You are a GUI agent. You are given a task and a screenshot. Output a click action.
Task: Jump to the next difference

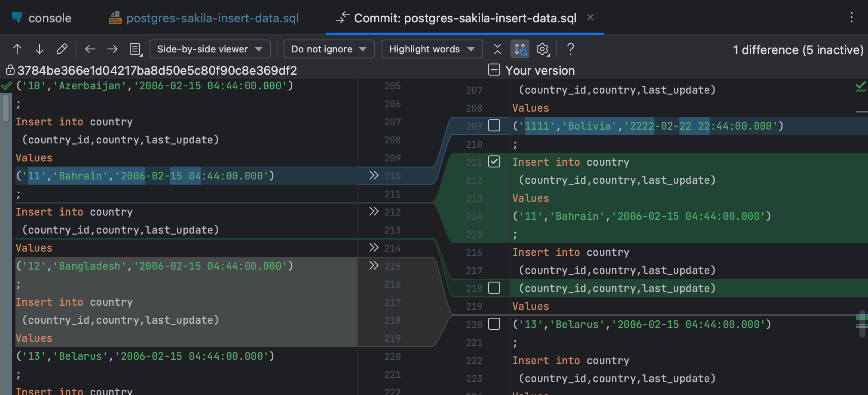(39, 49)
